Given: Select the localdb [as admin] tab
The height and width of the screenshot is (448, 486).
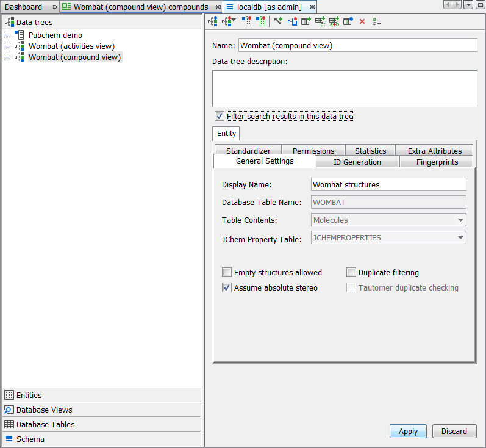Looking at the screenshot, I should pyautogui.click(x=269, y=7).
